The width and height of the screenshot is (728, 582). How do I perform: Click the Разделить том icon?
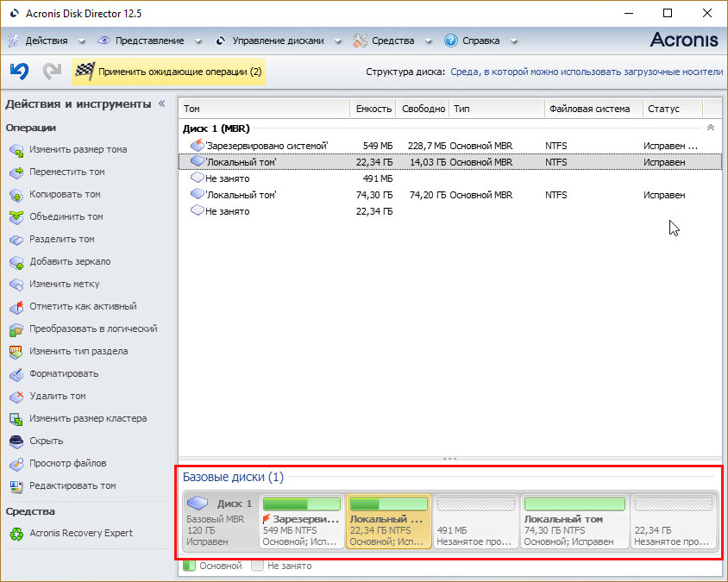click(x=16, y=240)
